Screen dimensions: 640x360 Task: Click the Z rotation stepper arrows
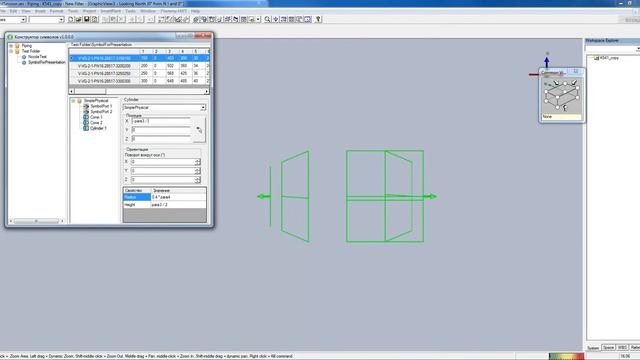point(198,180)
